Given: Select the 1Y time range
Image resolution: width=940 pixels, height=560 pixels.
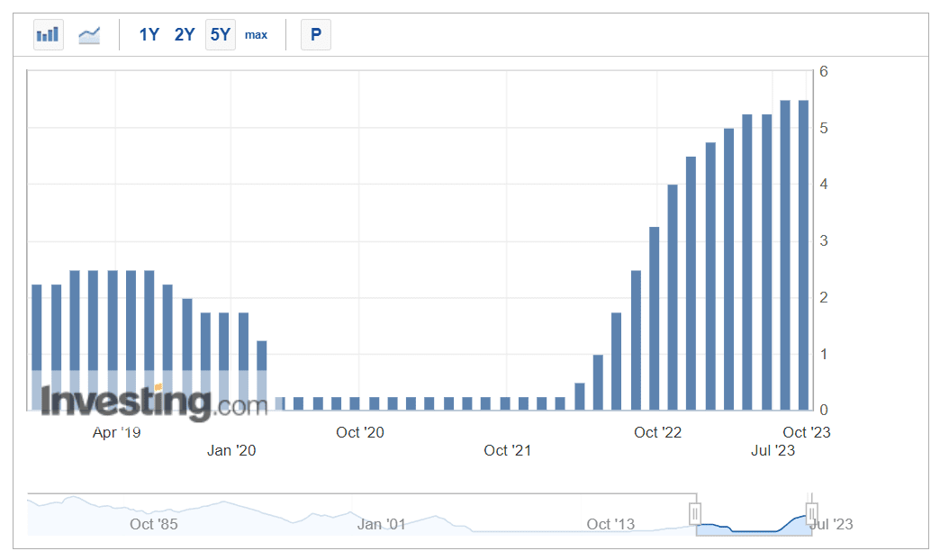Looking at the screenshot, I should click(x=149, y=35).
